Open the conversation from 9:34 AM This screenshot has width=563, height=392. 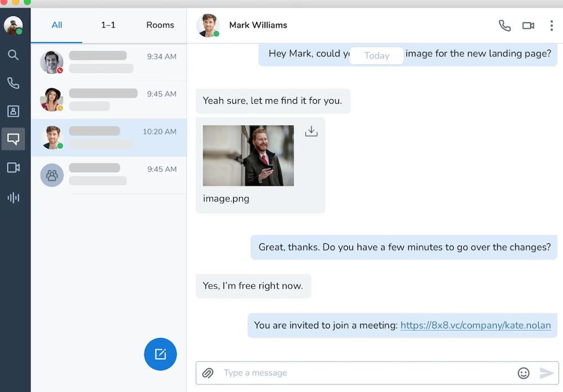pos(109,63)
